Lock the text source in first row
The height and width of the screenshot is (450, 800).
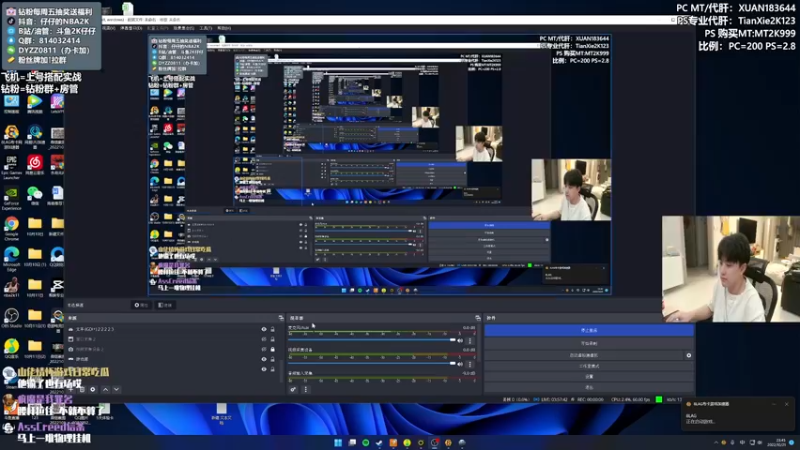click(x=272, y=330)
